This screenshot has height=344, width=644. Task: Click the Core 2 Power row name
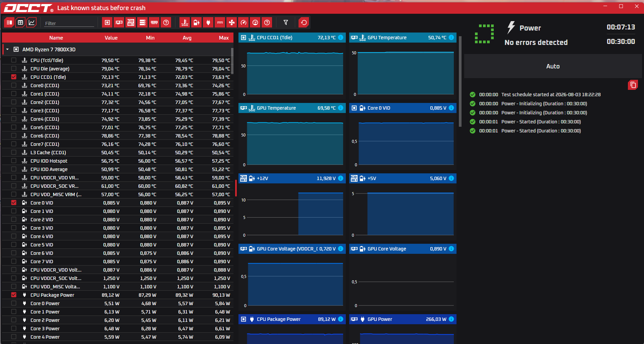(45, 320)
